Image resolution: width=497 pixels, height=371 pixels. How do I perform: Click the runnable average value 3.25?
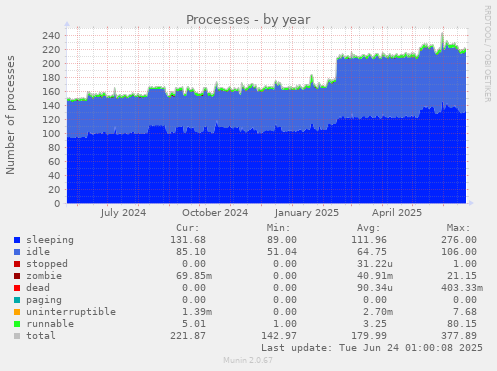(375, 324)
